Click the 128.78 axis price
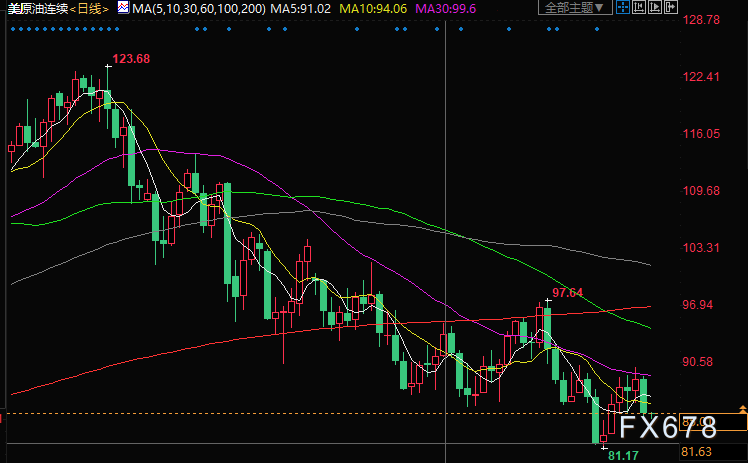Image resolution: width=748 pixels, height=463 pixels. 701,20
